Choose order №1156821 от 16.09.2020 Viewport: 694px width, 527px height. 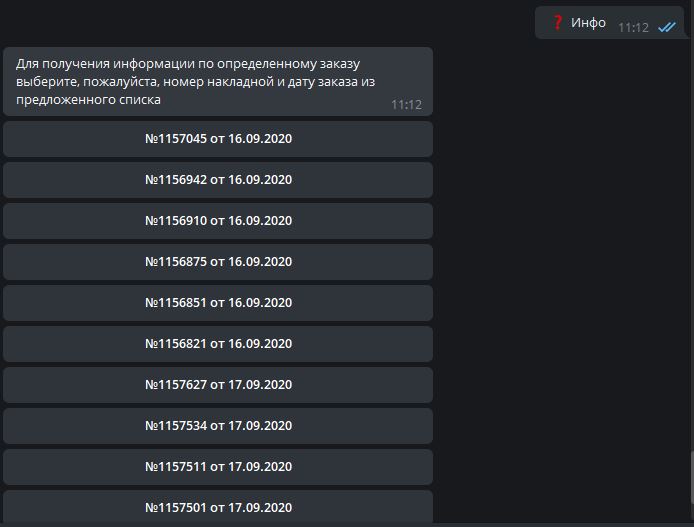click(x=218, y=344)
